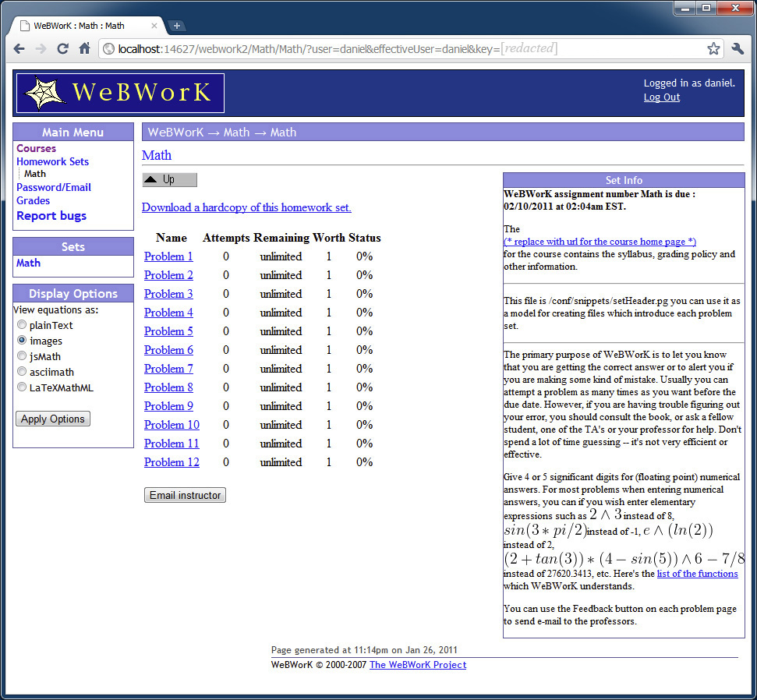The width and height of the screenshot is (757, 700).
Task: Click 'Logged in as daniel.' text
Action: (x=689, y=83)
